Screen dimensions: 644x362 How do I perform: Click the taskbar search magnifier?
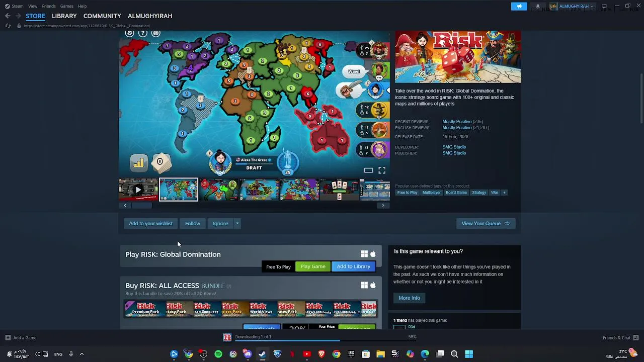(454, 354)
